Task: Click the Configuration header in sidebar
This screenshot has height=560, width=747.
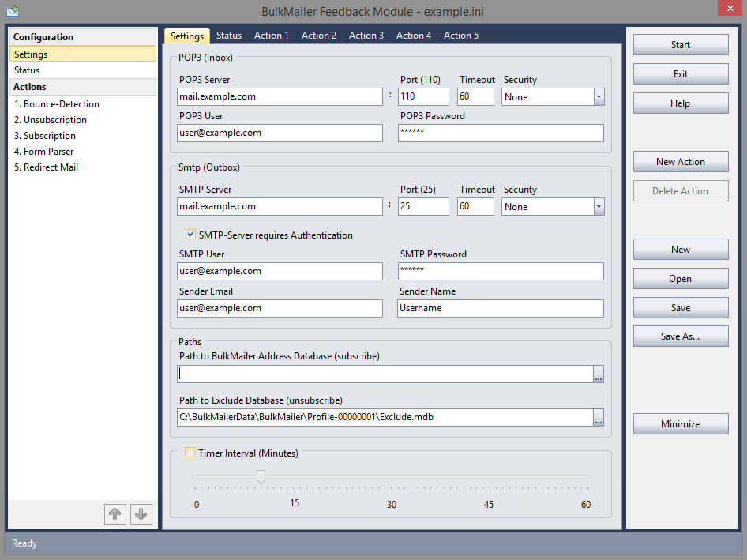Action: point(82,36)
